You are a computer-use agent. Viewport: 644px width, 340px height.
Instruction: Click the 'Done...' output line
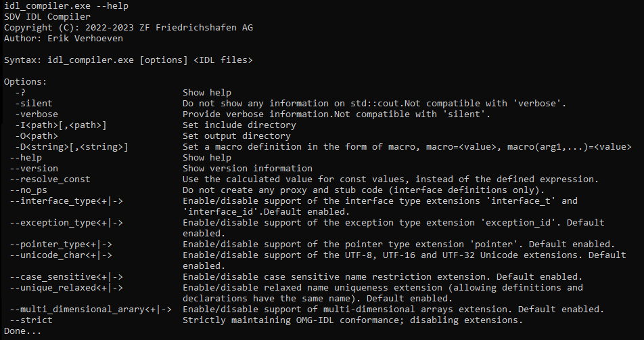point(23,331)
